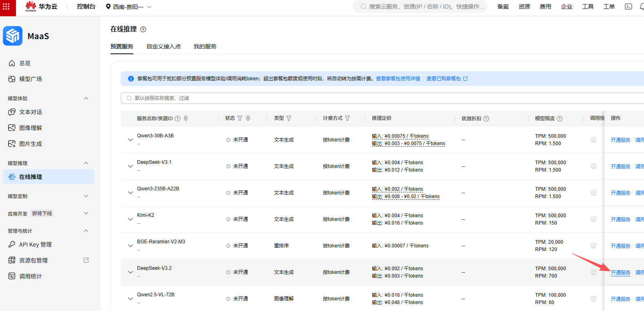Open the 计费方式 column filter funnel
The width and height of the screenshot is (644, 311).
[347, 118]
